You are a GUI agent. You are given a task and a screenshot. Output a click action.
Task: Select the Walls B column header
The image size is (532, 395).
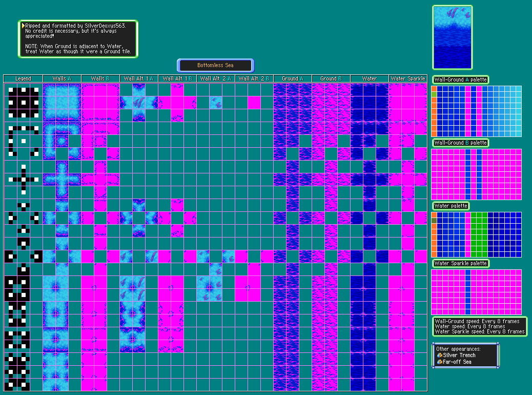pyautogui.click(x=100, y=78)
